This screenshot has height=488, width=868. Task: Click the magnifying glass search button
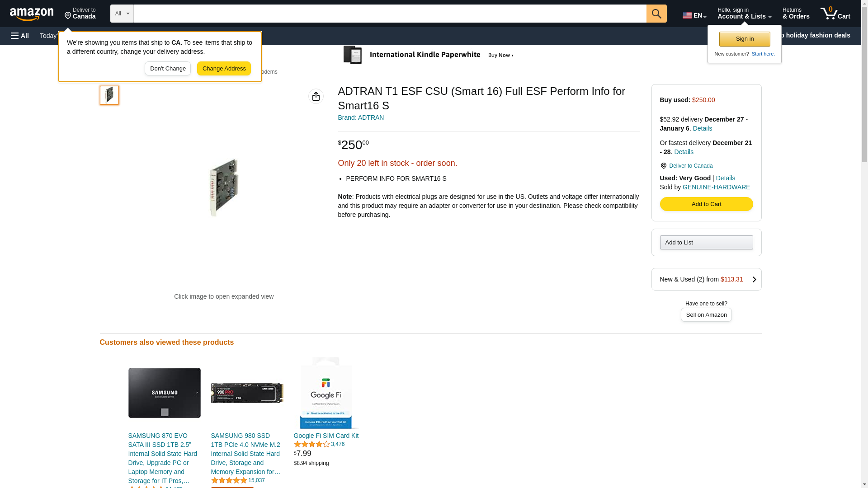(x=656, y=14)
